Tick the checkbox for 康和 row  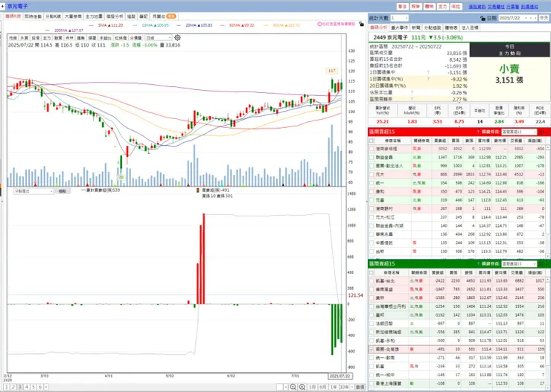coord(372,192)
